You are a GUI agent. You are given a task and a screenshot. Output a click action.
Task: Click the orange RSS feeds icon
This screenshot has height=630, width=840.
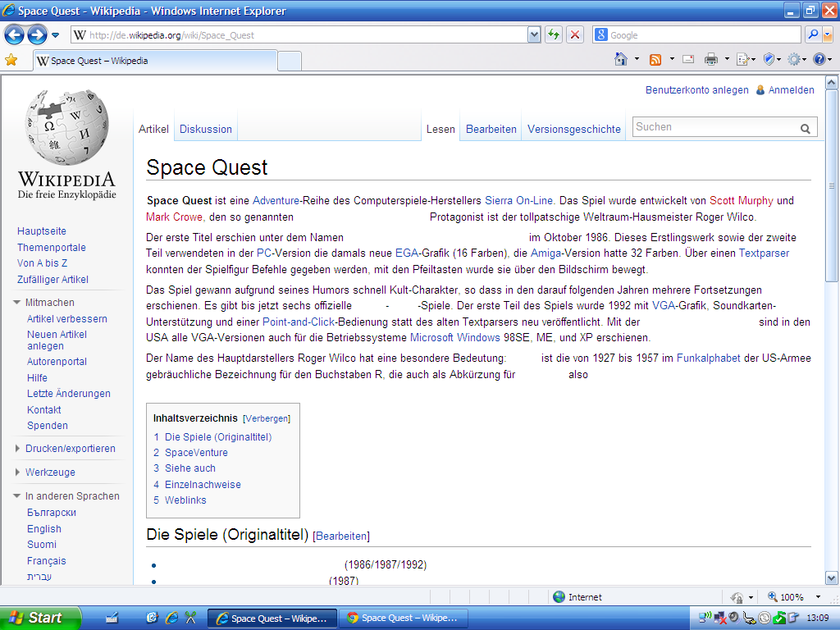click(655, 59)
